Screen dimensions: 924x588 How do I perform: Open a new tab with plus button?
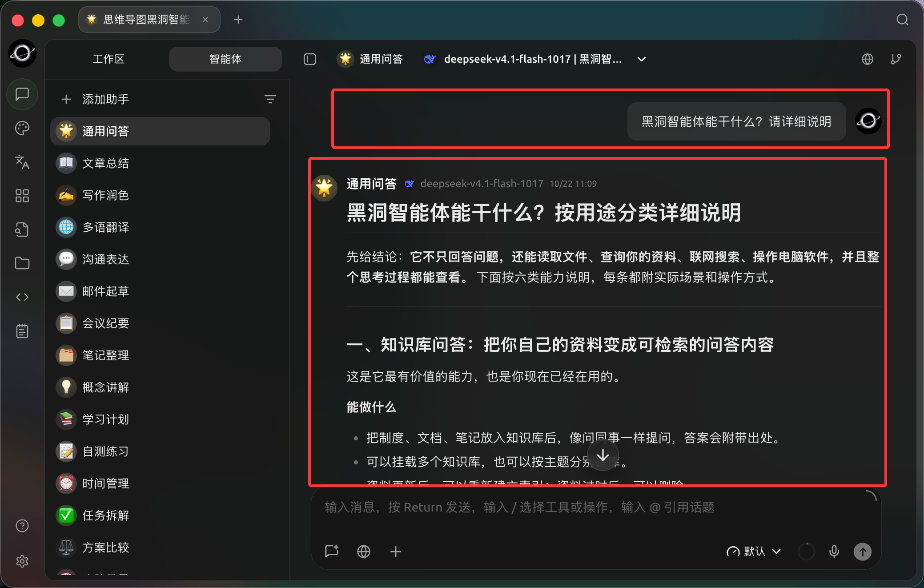[x=238, y=20]
